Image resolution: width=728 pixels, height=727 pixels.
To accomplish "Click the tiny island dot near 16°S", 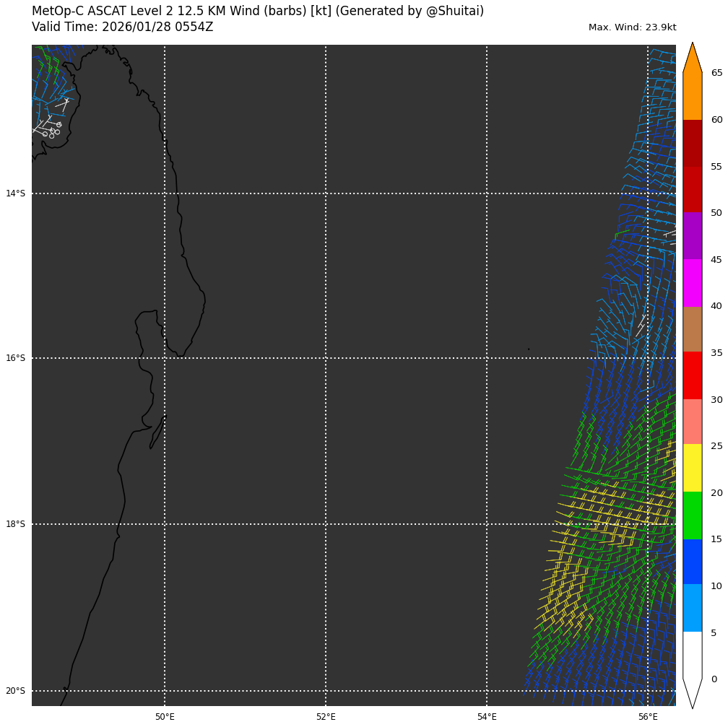I will 528,349.
